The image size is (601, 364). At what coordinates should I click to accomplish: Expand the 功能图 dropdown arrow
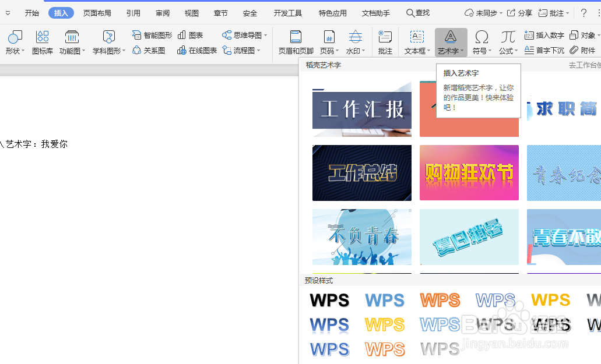click(83, 51)
